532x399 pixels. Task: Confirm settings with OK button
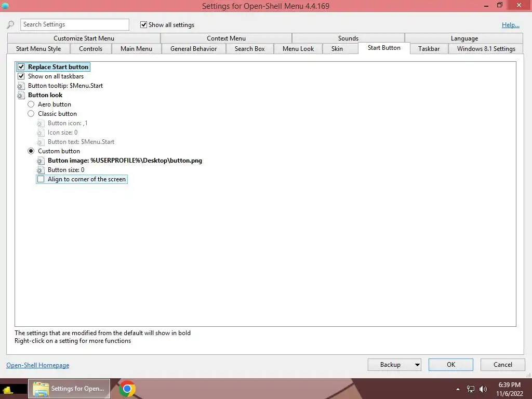451,365
